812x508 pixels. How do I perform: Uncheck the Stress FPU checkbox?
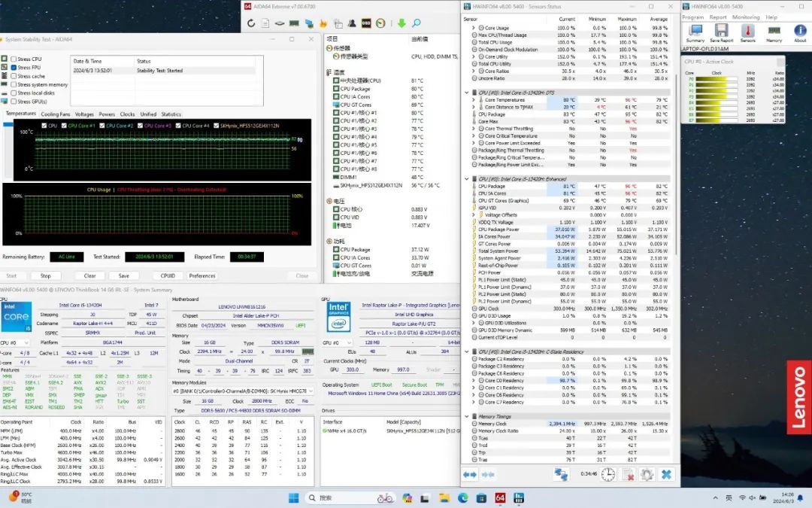pyautogui.click(x=14, y=68)
